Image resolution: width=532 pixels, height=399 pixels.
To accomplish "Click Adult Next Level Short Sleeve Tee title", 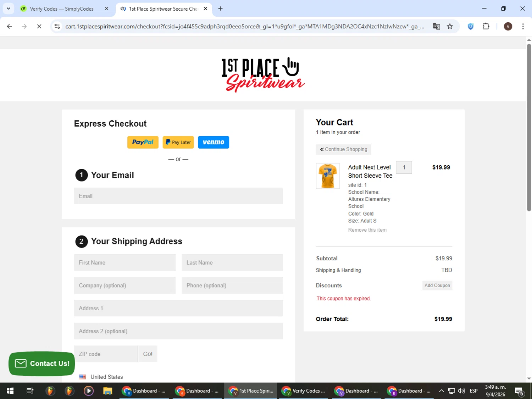I will tap(370, 171).
